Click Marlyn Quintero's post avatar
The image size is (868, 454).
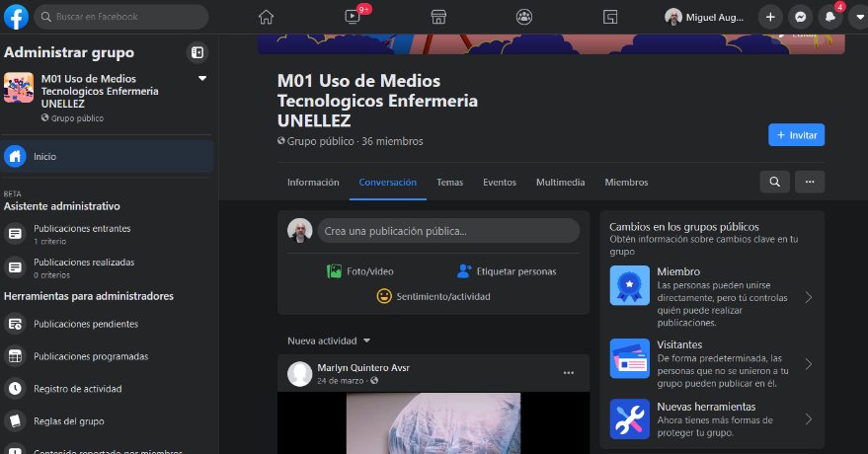[x=299, y=374]
